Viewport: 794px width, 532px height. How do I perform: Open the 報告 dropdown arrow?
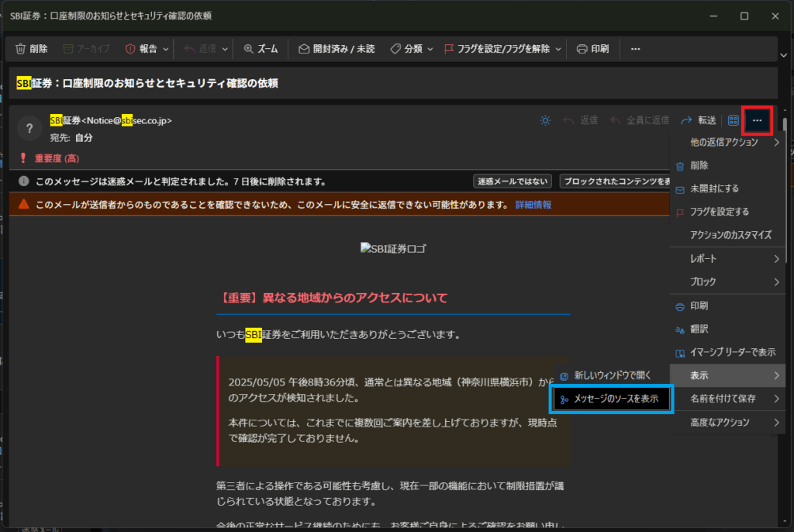coord(166,49)
